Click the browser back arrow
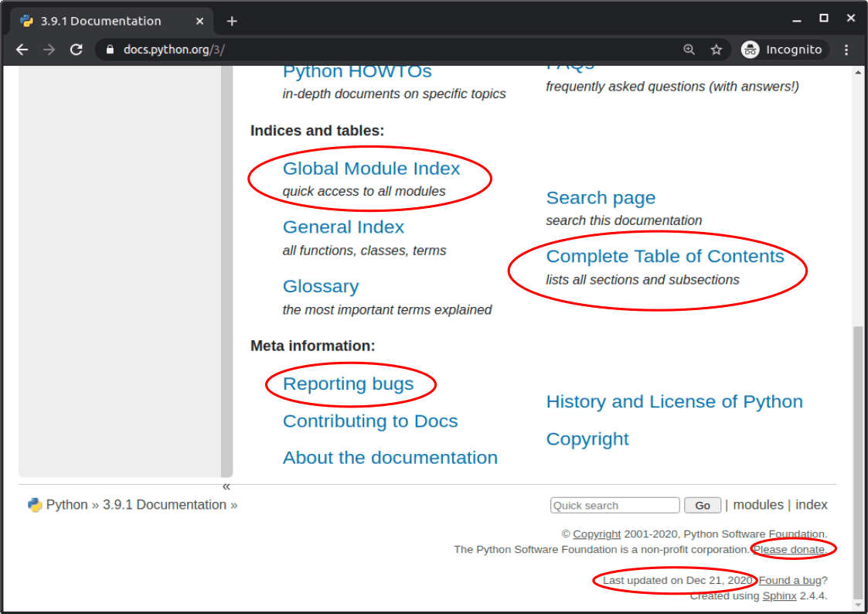Viewport: 868px width, 614px height. pyautogui.click(x=22, y=49)
